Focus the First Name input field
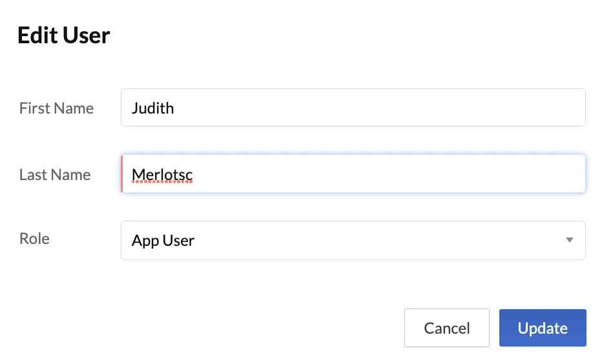Image resolution: width=602 pixels, height=364 pixels. coord(353,107)
